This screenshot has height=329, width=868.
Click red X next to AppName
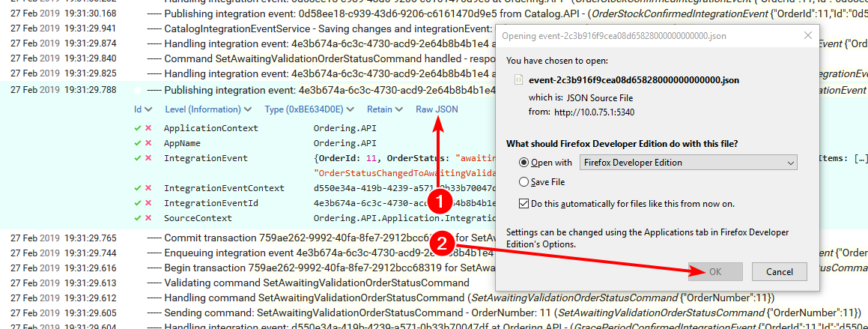coord(148,143)
